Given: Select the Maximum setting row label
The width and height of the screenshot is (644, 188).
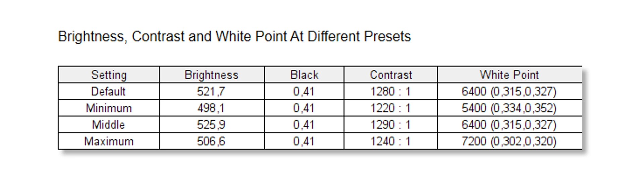Looking at the screenshot, I should (109, 141).
